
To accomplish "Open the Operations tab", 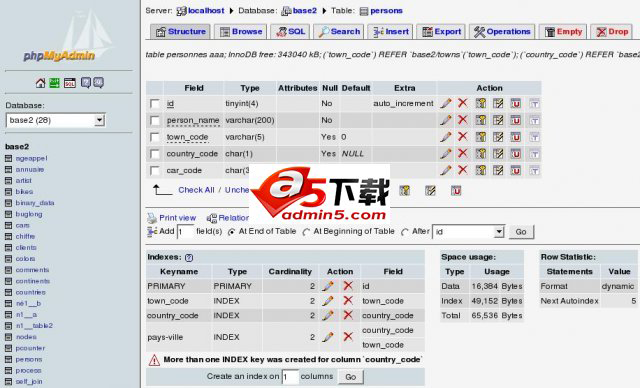I will [x=502, y=32].
